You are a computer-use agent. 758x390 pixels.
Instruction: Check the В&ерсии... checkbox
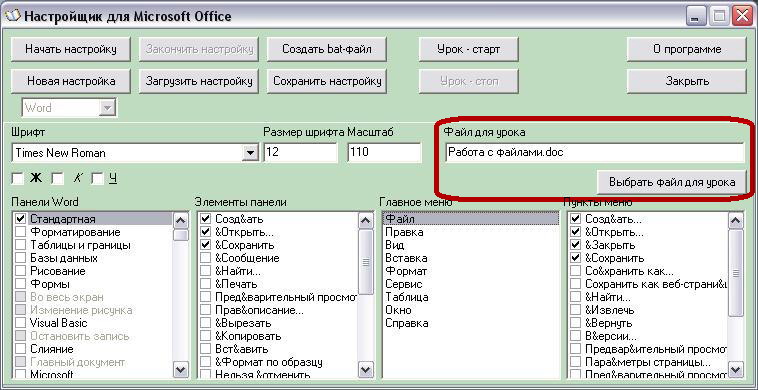point(575,336)
